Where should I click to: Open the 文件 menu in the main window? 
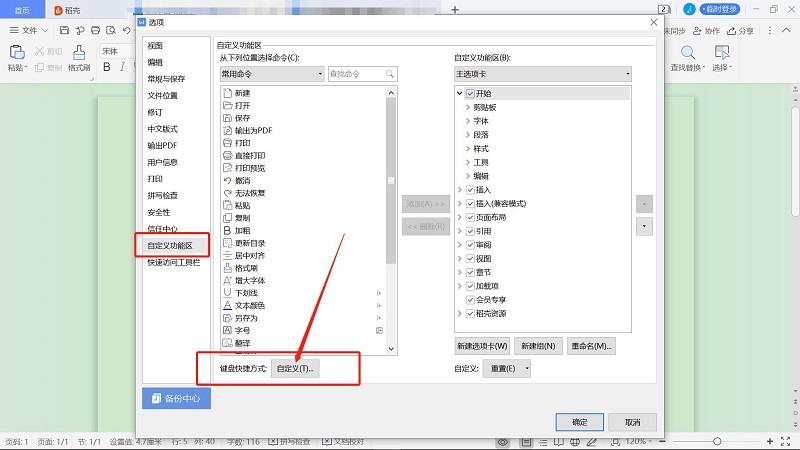coord(29,31)
